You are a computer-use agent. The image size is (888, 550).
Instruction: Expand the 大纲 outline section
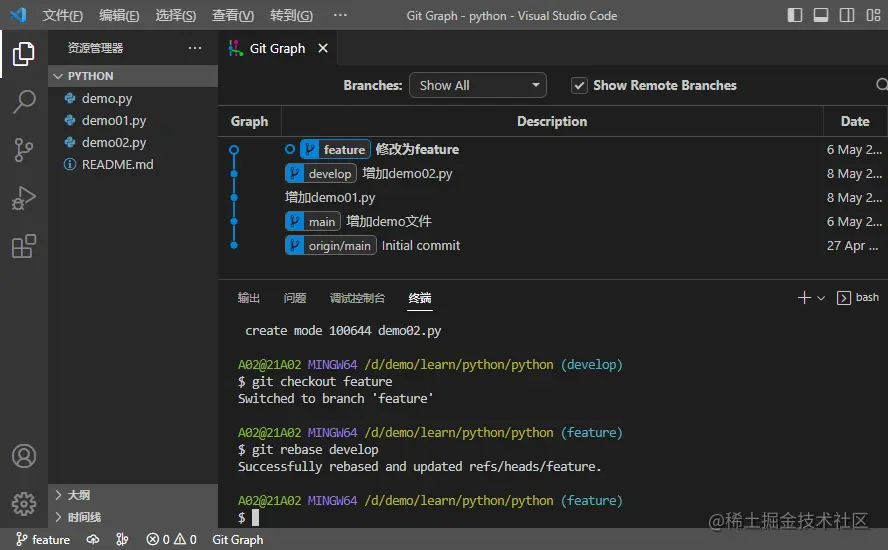(x=133, y=495)
